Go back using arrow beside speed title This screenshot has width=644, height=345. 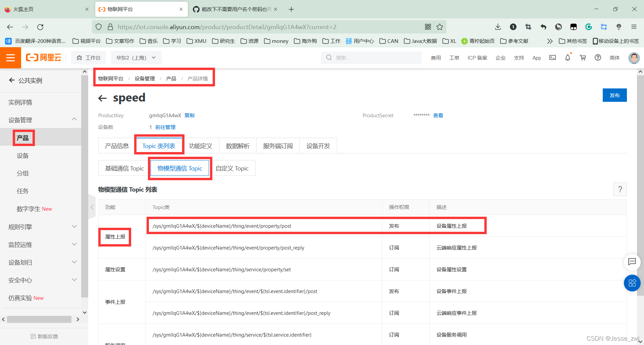tap(102, 98)
